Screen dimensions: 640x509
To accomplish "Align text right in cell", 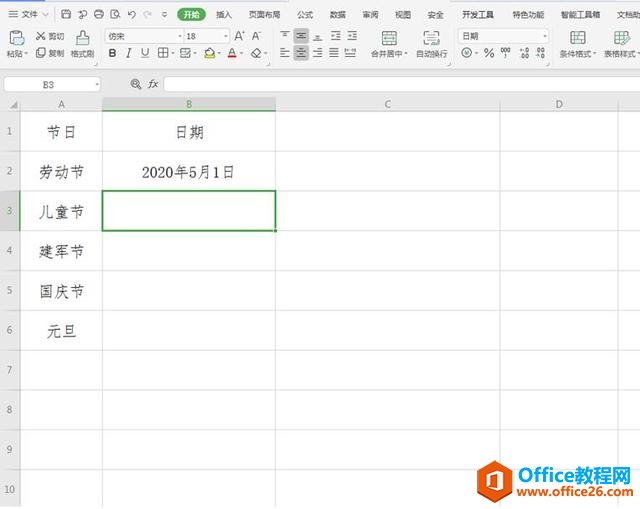I will click(x=318, y=53).
